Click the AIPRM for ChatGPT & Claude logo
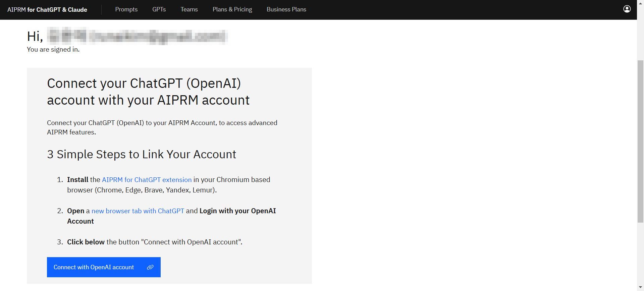 pyautogui.click(x=47, y=10)
